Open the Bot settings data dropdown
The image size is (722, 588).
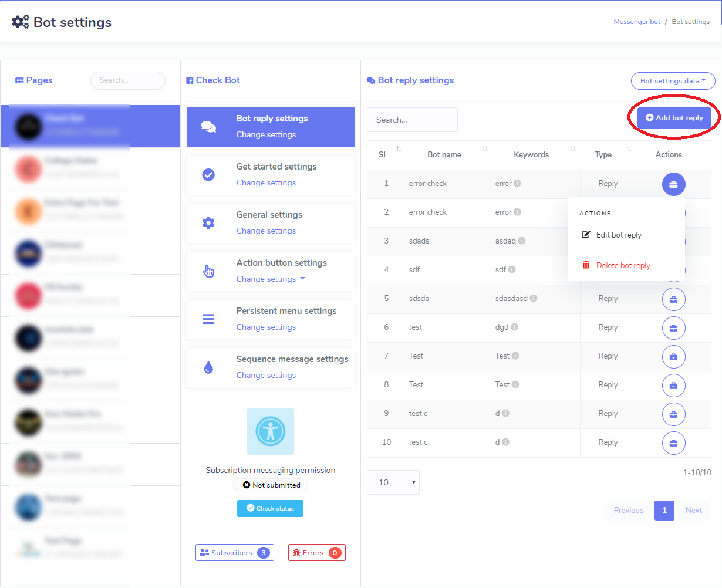coord(673,80)
